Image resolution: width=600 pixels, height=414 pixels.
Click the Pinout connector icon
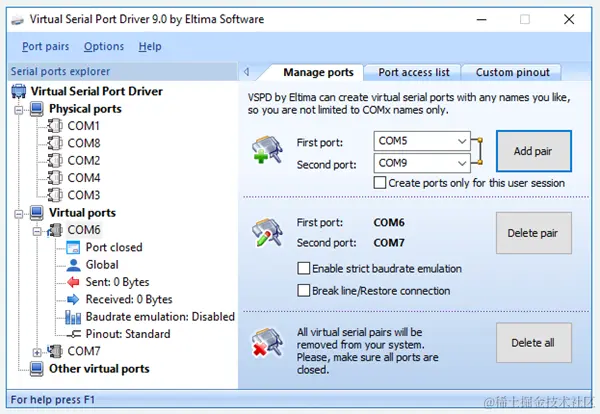(x=73, y=334)
